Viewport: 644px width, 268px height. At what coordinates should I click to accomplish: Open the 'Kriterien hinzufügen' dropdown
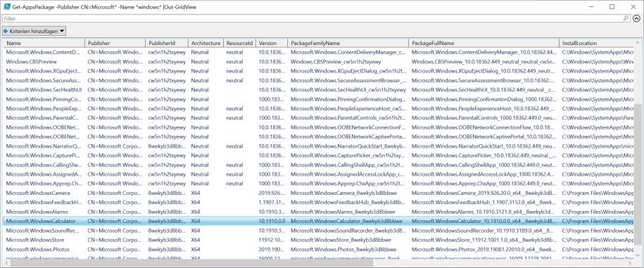point(34,31)
